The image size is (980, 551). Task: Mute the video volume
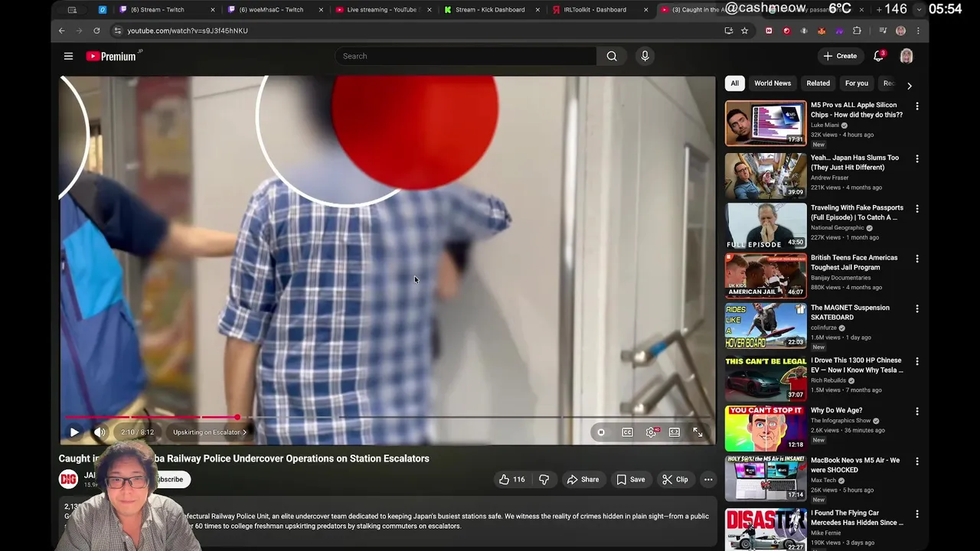(x=100, y=432)
